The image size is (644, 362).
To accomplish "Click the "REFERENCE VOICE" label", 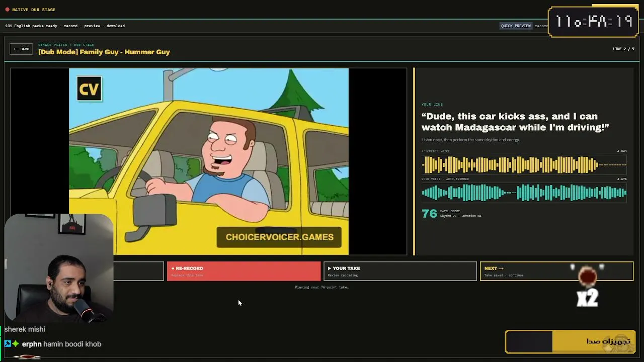I will coord(436,151).
